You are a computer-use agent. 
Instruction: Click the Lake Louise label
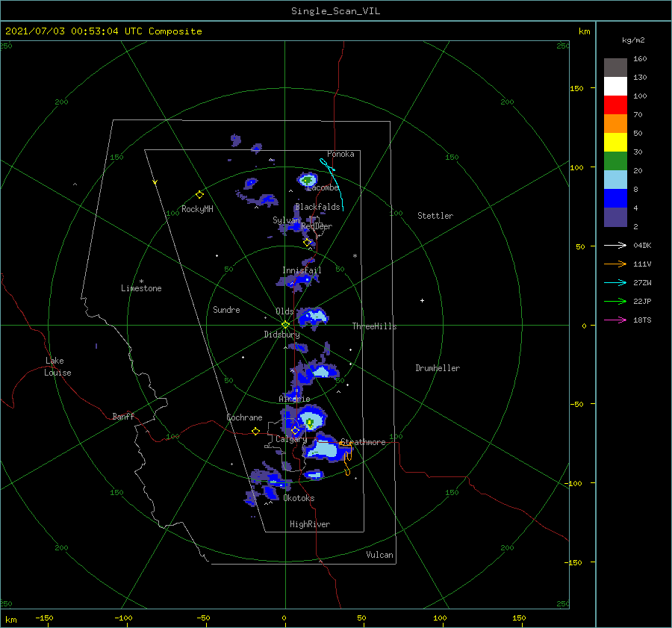tap(57, 367)
